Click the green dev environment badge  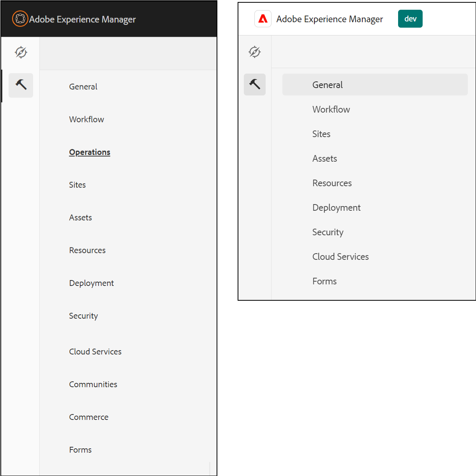[410, 19]
